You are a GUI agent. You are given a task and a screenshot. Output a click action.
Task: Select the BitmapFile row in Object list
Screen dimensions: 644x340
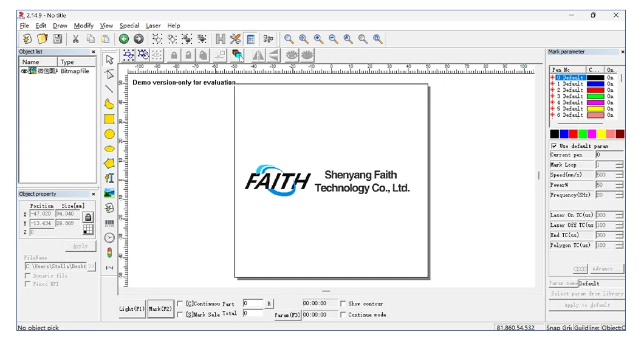tap(57, 71)
